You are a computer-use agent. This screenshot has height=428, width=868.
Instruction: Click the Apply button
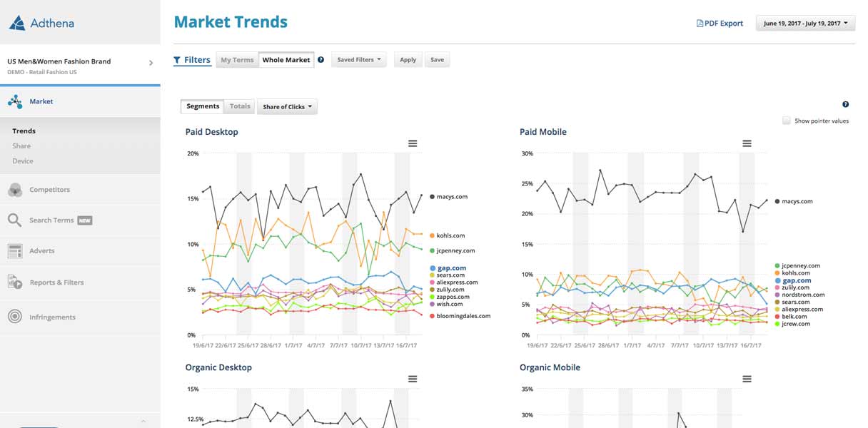pos(408,60)
